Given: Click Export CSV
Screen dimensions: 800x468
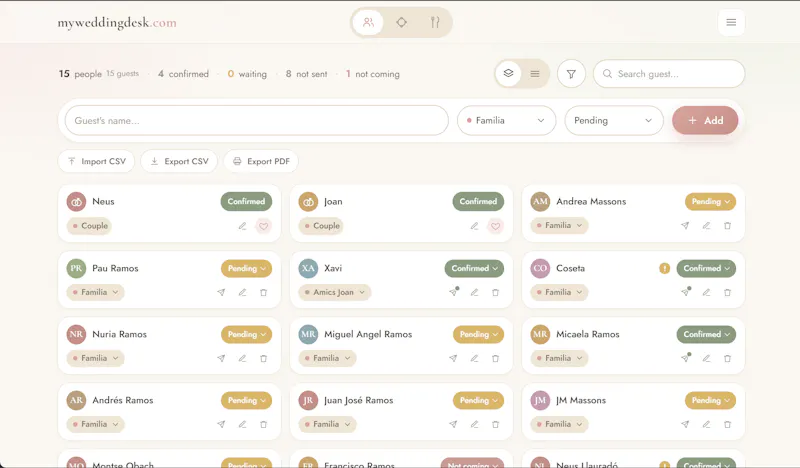Looking at the screenshot, I should 179,161.
